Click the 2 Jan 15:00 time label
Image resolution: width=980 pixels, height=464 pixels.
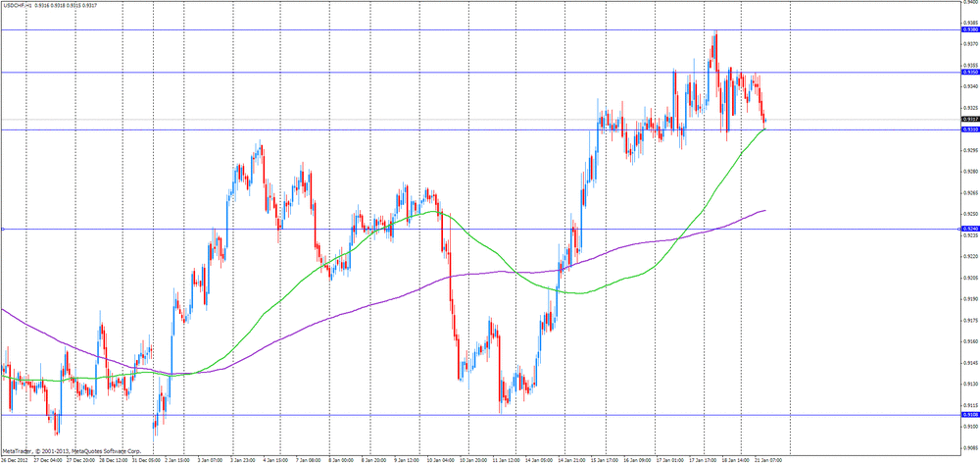pyautogui.click(x=178, y=458)
